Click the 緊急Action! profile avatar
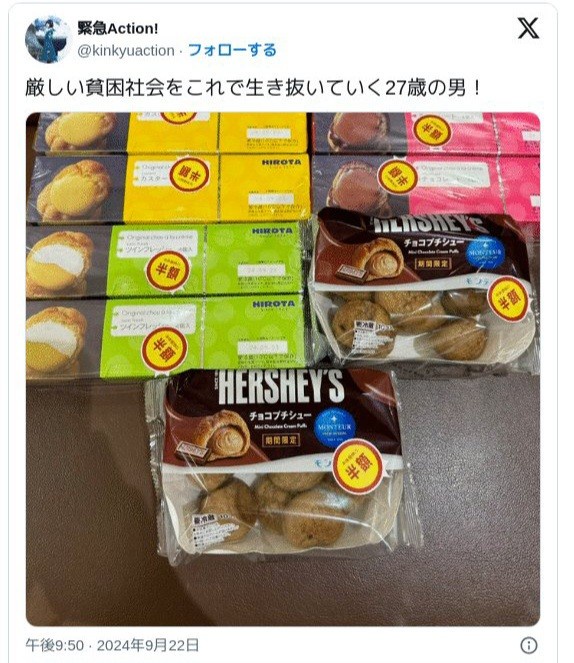Viewport: 574px width, 663px height. point(47,40)
